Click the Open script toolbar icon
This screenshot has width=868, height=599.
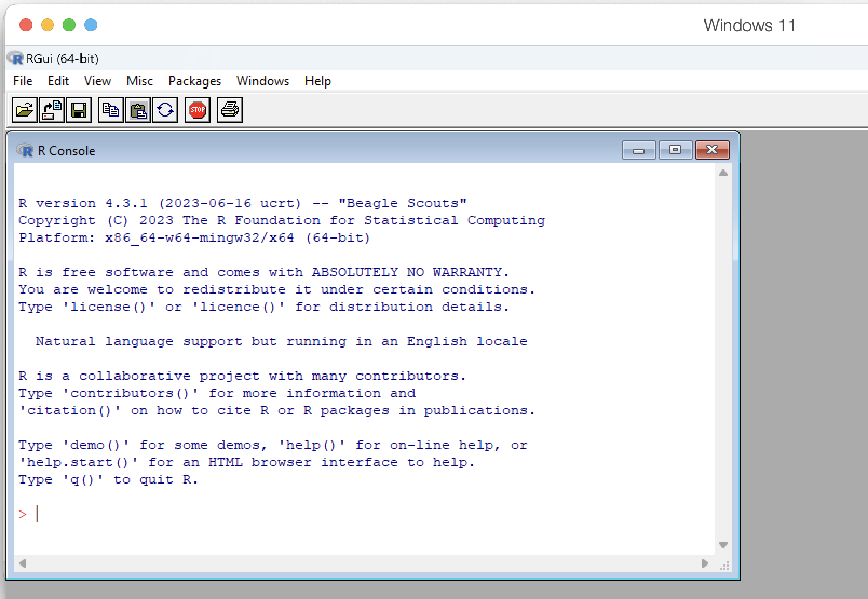click(x=25, y=110)
